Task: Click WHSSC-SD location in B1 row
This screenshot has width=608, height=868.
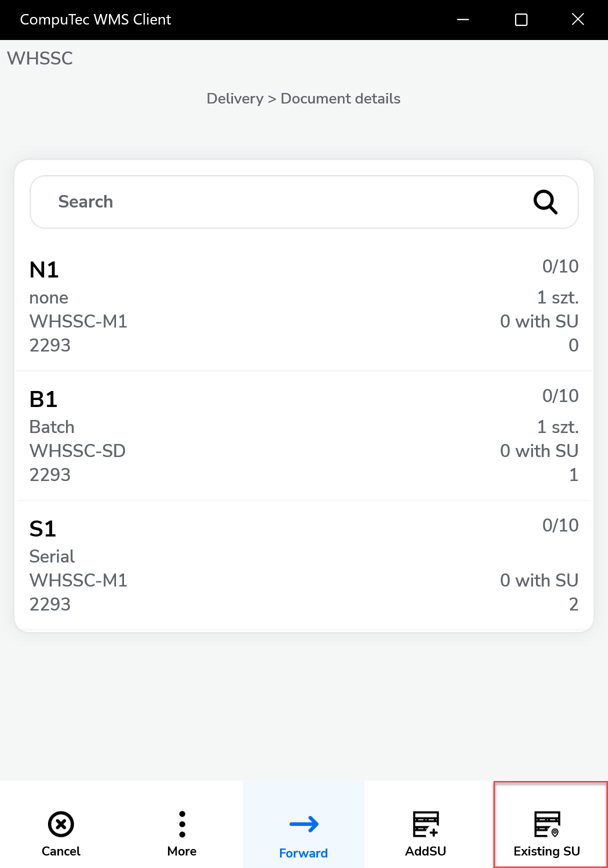Action: pos(77,451)
